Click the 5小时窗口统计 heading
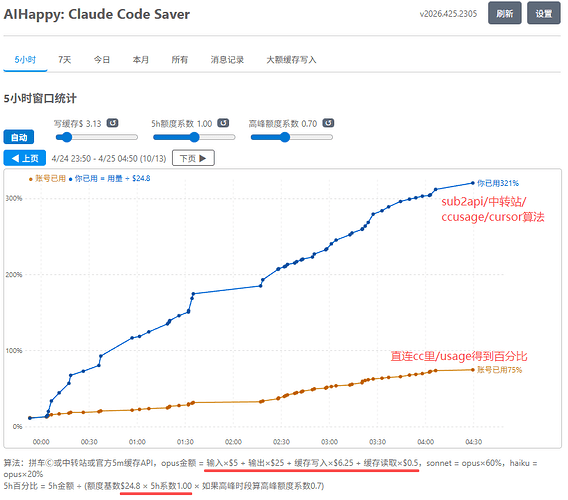 [x=40, y=99]
